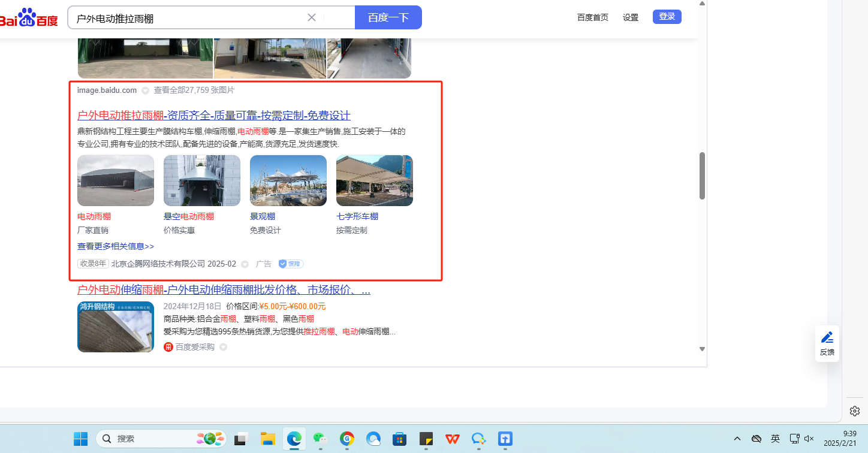Expand the dropdown arrow beside 百度爱采购

tap(223, 347)
